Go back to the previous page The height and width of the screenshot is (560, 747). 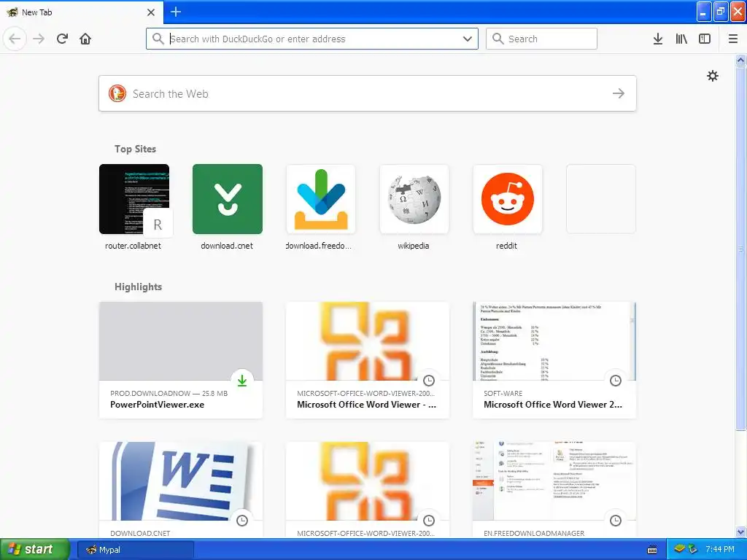tap(15, 39)
